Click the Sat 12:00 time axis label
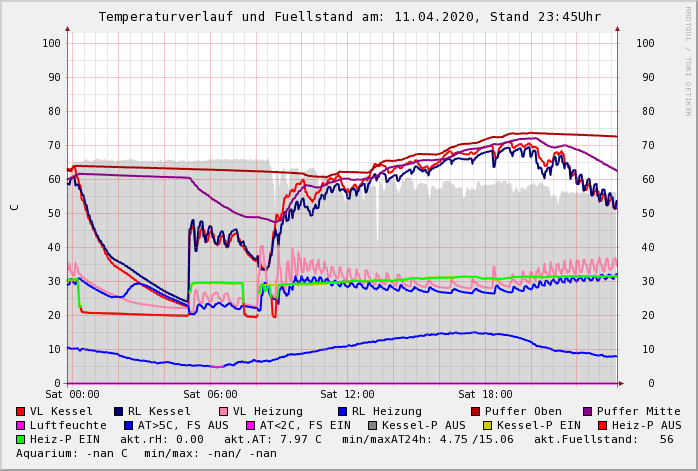Image resolution: width=698 pixels, height=471 pixels. point(347,395)
